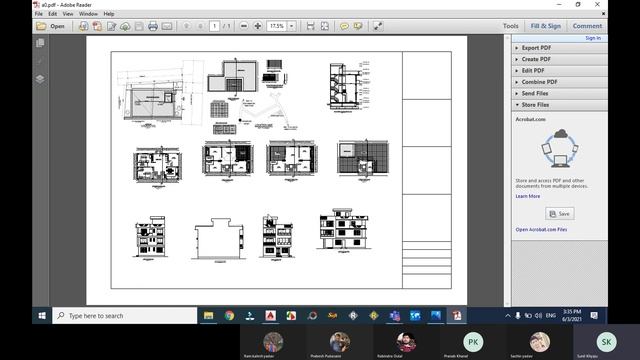The image size is (640, 360).
Task: Open Photos app from the taskbar
Action: (436, 316)
